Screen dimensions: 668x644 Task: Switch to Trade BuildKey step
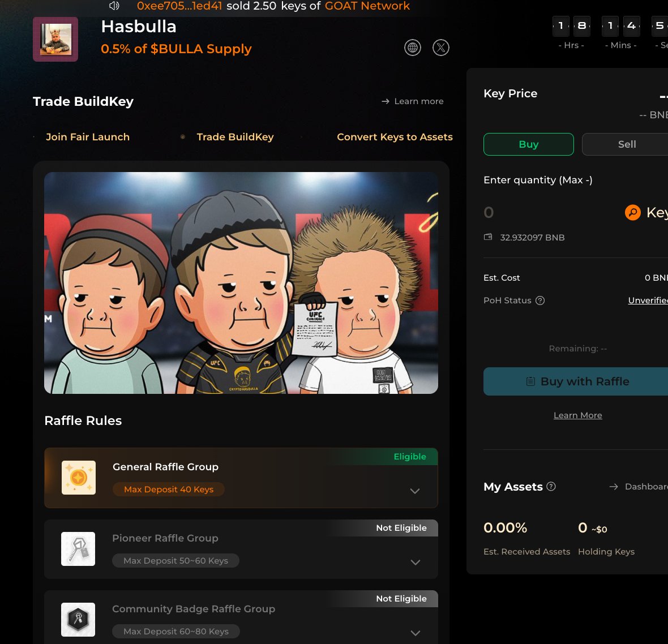coord(235,137)
